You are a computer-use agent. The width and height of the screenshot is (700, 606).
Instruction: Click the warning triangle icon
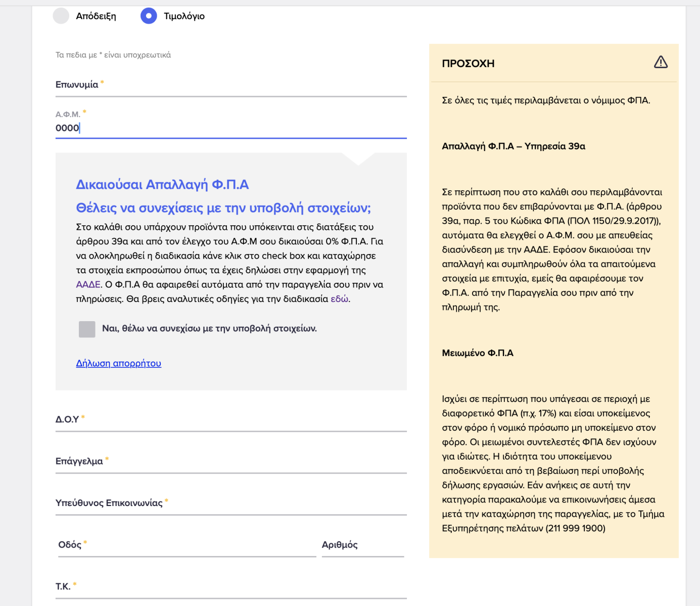click(x=661, y=63)
